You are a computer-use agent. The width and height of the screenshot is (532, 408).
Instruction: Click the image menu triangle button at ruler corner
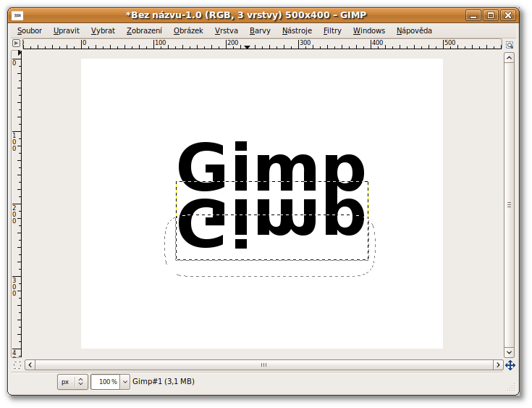tap(16, 43)
